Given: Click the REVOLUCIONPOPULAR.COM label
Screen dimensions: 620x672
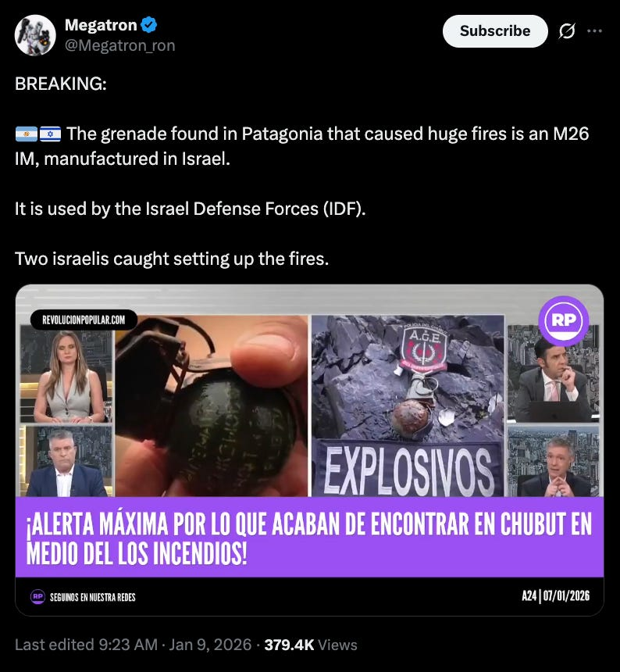Looking at the screenshot, I should click(84, 320).
